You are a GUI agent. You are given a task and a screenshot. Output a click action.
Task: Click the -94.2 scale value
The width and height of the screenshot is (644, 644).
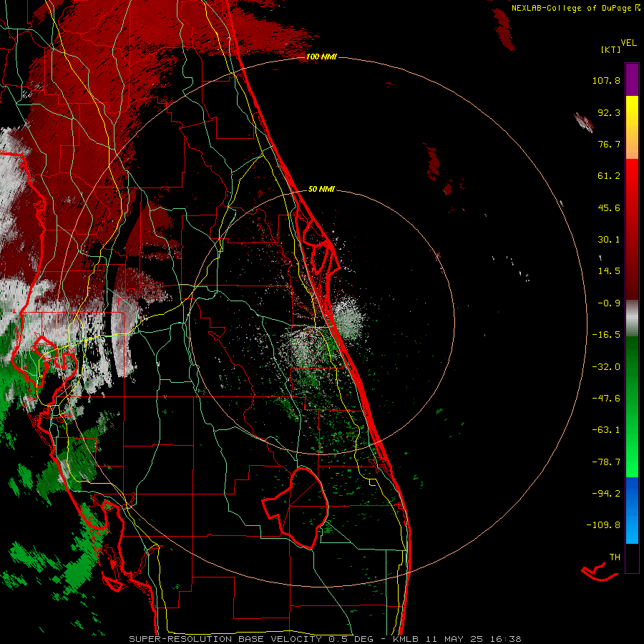coord(606,493)
